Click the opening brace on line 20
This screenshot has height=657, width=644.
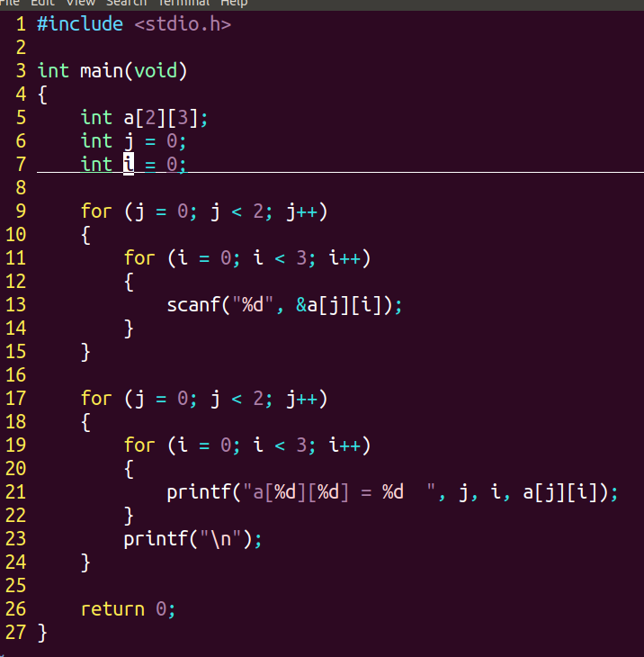click(129, 469)
